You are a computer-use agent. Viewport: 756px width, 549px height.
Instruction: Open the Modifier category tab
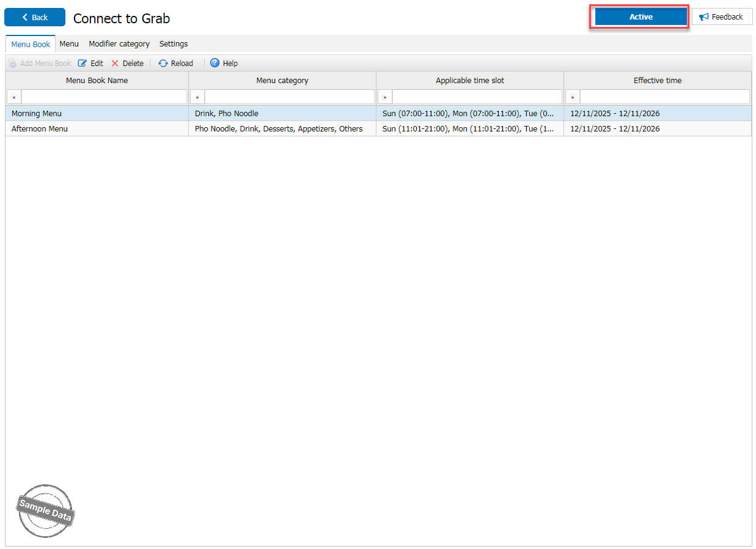coord(119,44)
